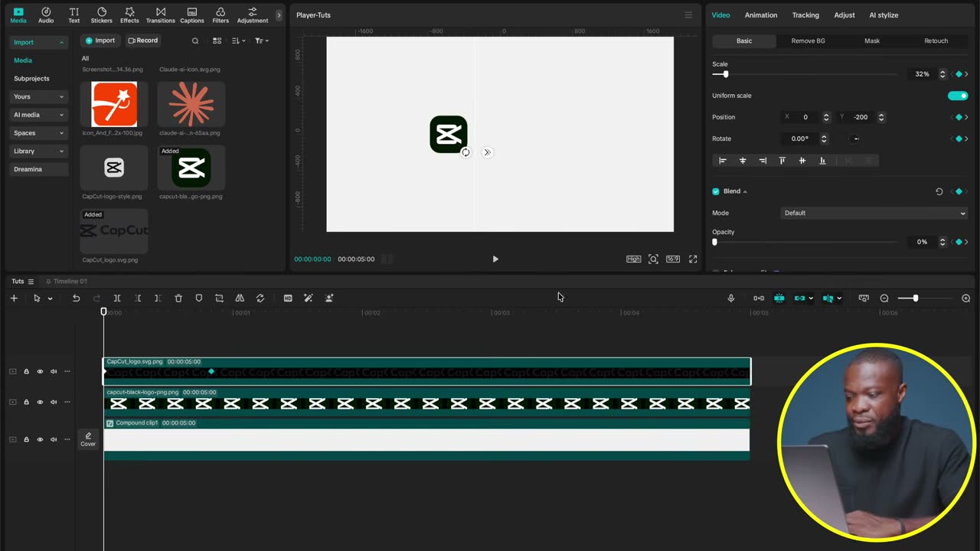Open the Adjustment panel
980x551 pixels.
pyautogui.click(x=253, y=15)
